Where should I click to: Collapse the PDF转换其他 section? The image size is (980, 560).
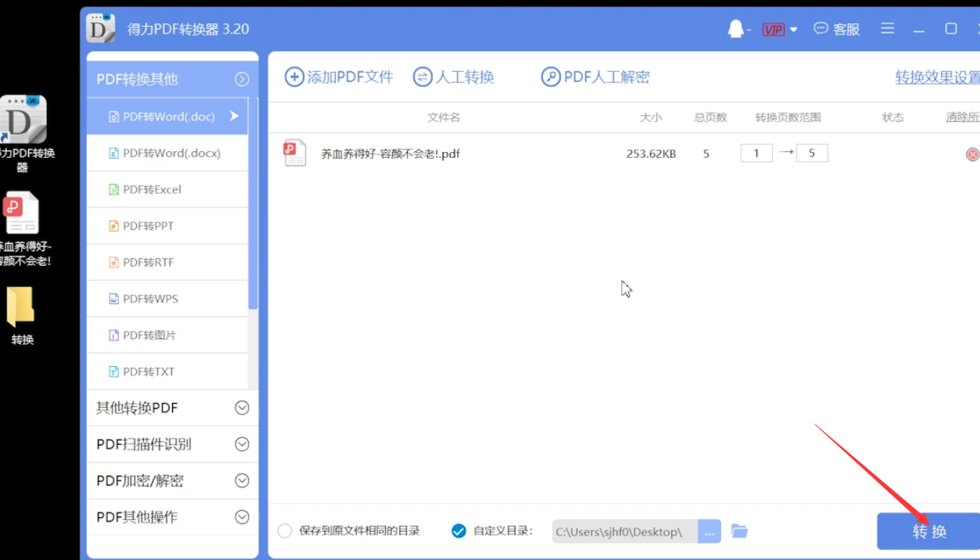pos(172,79)
